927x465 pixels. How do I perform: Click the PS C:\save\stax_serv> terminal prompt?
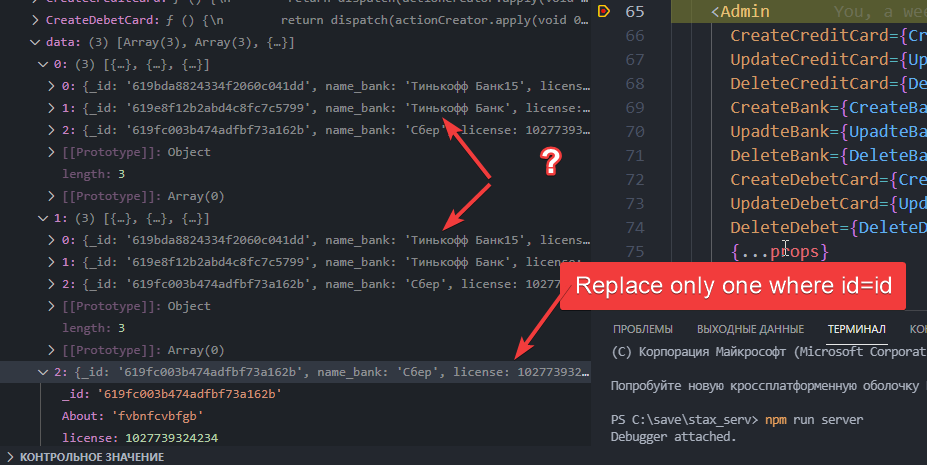click(684, 420)
